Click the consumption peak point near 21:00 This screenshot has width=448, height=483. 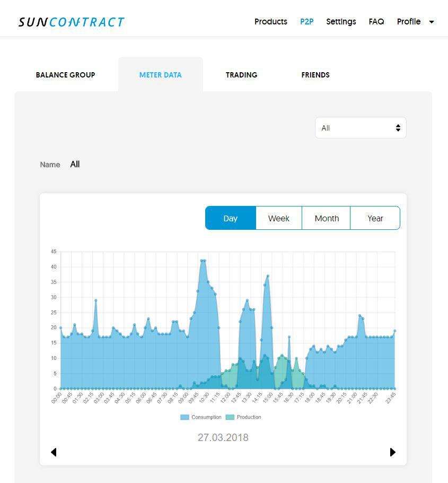tap(359, 316)
